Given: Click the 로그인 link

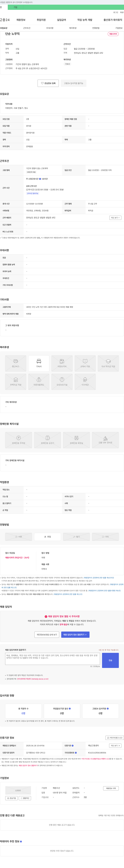Looking at the screenshot, I should click(x=116, y=13).
